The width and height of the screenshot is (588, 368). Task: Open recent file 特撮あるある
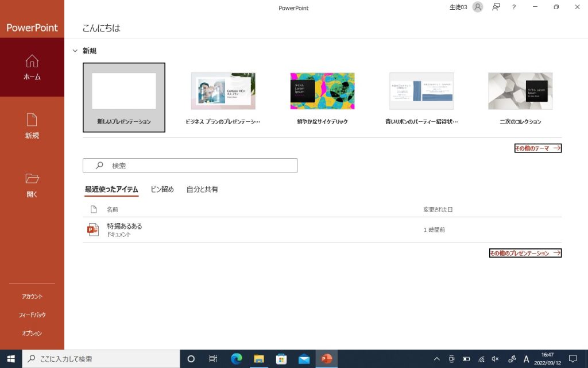coord(322,230)
